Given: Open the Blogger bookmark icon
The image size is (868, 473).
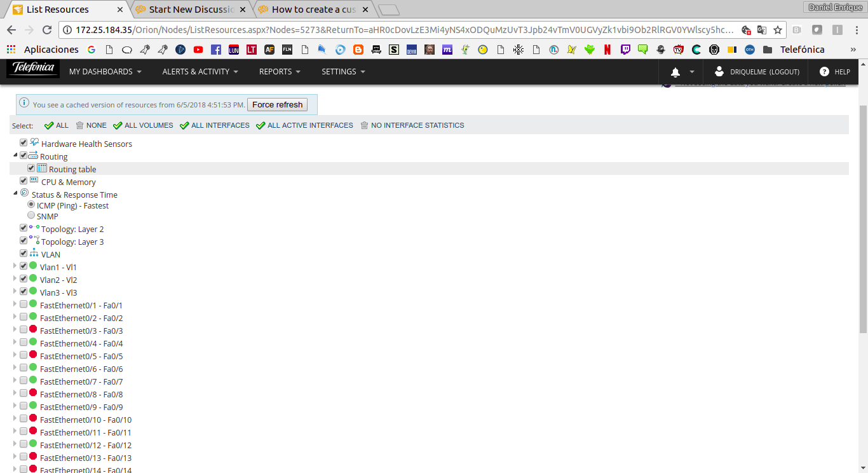Looking at the screenshot, I should 358,50.
